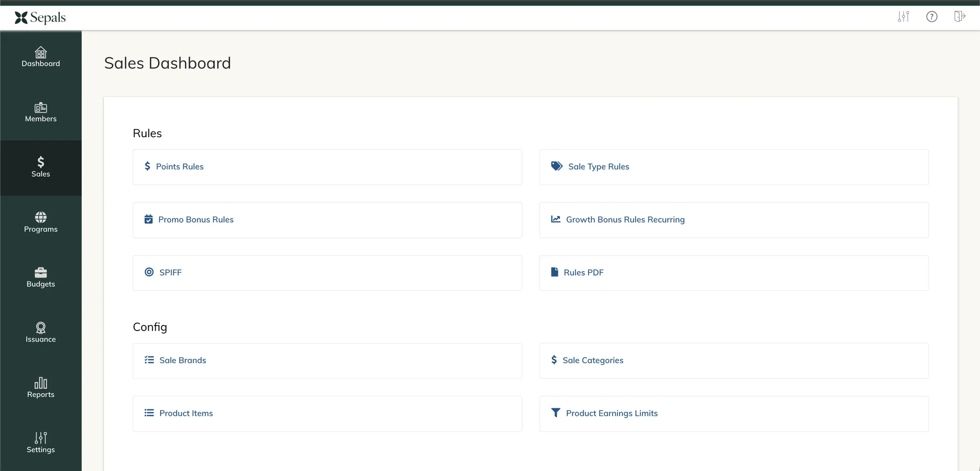Click the file icon beside Rules PDF
Screen dimensions: 980x471
coord(554,272)
